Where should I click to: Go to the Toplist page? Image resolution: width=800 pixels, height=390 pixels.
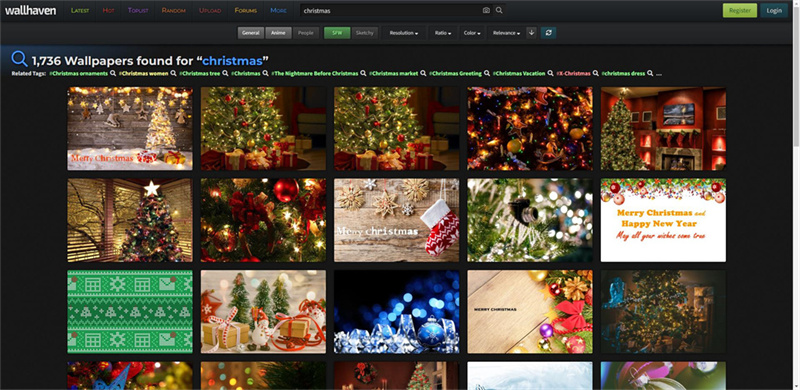pos(138,10)
